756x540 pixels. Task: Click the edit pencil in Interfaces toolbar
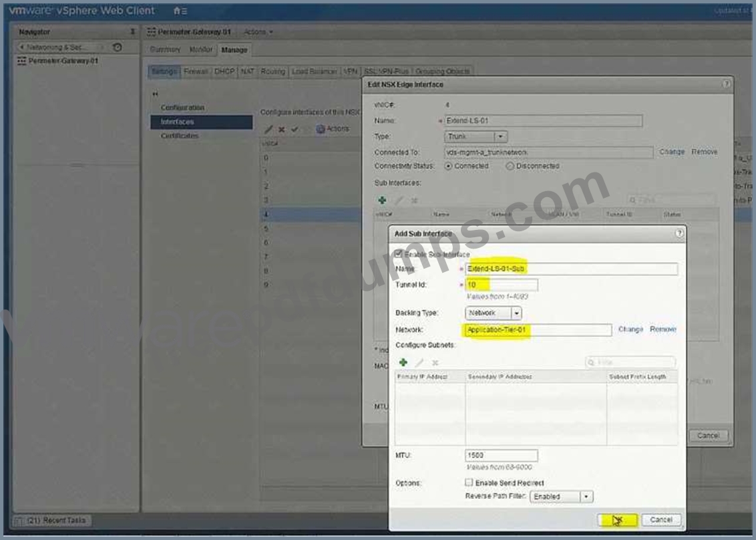[268, 129]
